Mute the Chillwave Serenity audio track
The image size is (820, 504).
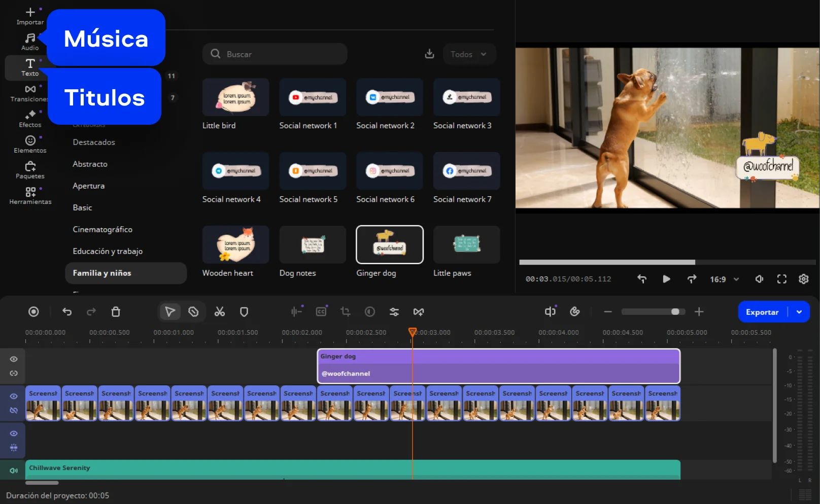pos(14,471)
